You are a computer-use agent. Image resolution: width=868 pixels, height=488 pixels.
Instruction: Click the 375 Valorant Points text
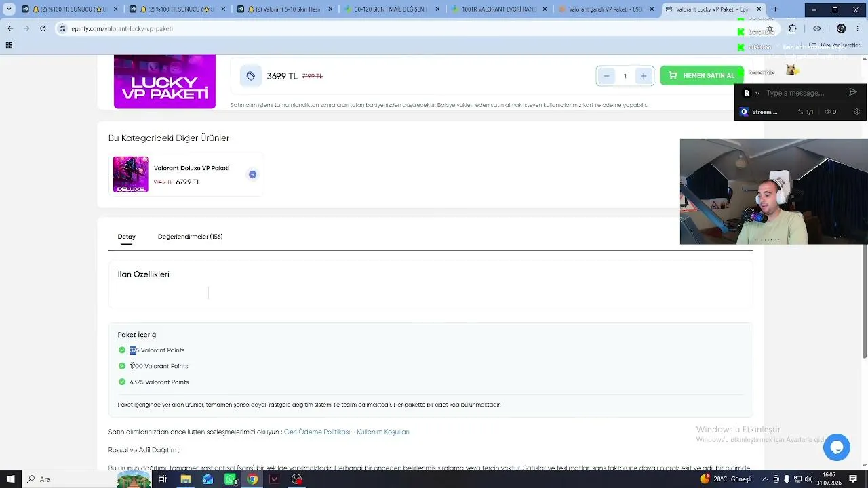pyautogui.click(x=157, y=350)
